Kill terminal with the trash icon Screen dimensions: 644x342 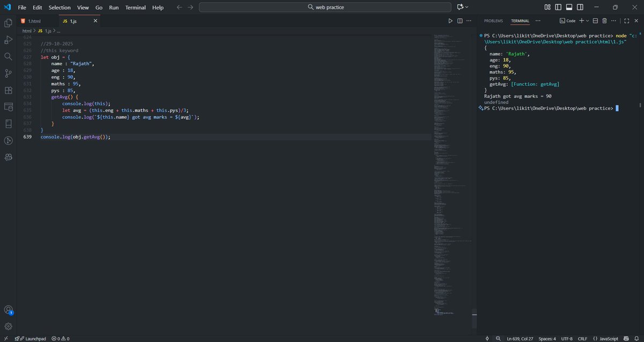604,20
